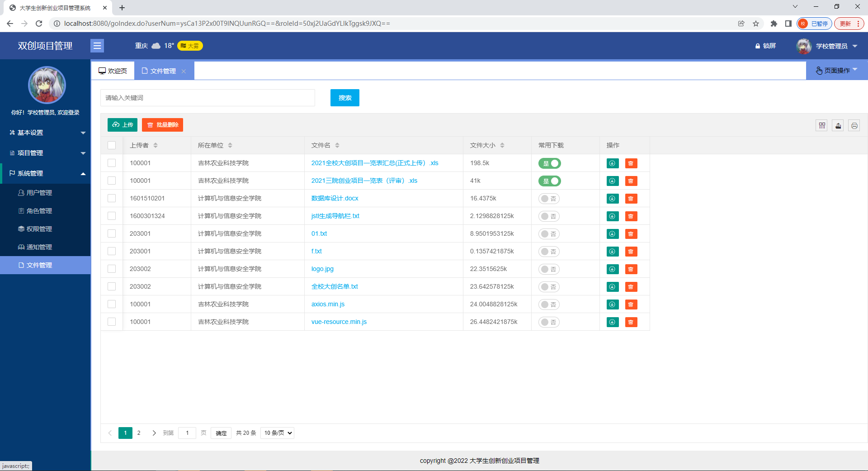Close the 文件管理 tab

coord(184,71)
